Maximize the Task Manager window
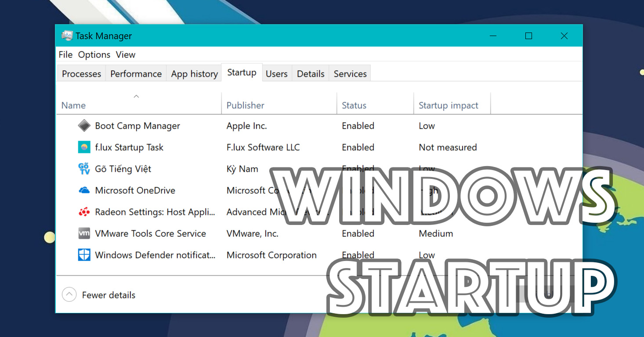 (528, 36)
